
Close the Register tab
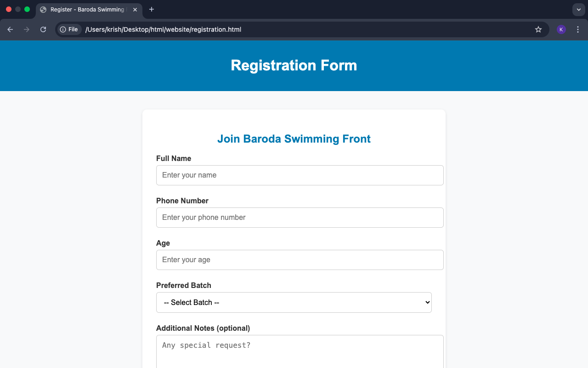click(x=135, y=10)
